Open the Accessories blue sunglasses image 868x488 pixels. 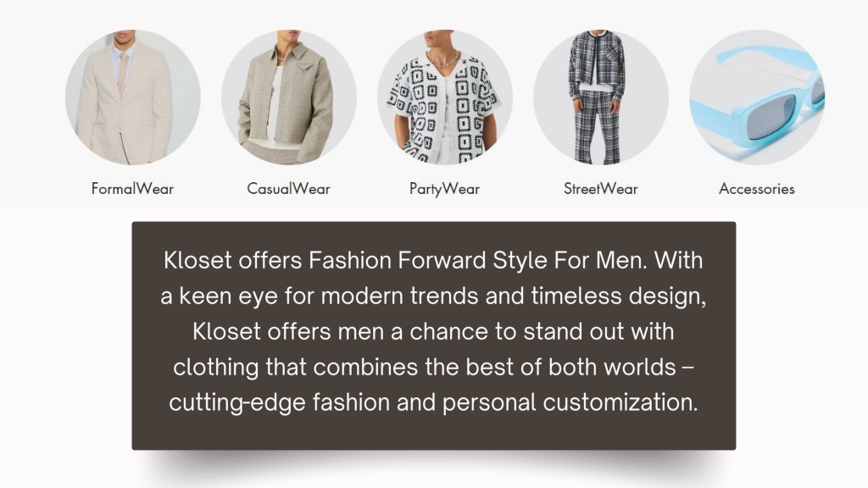pos(757,97)
